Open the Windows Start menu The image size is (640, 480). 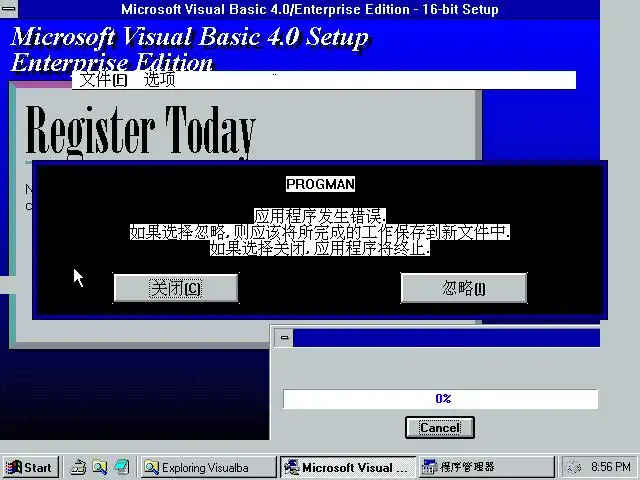click(29, 467)
